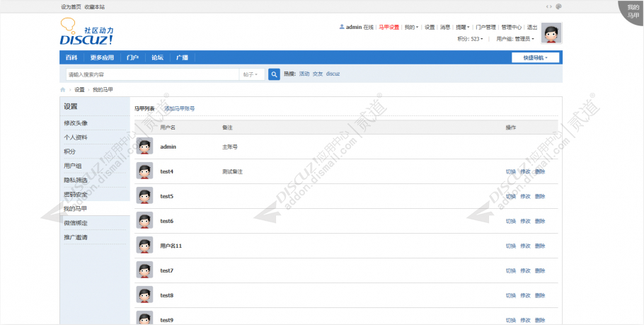This screenshot has height=325, width=644.
Task: Click the avatar in the test7 row
Action: pyautogui.click(x=144, y=270)
